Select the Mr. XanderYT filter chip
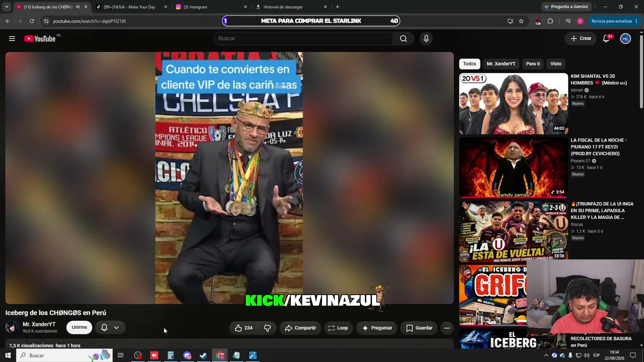The height and width of the screenshot is (362, 644). tap(501, 64)
